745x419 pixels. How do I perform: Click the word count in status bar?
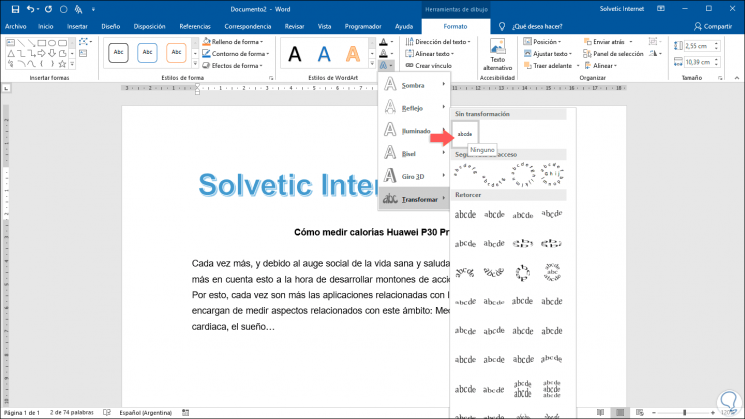72,413
